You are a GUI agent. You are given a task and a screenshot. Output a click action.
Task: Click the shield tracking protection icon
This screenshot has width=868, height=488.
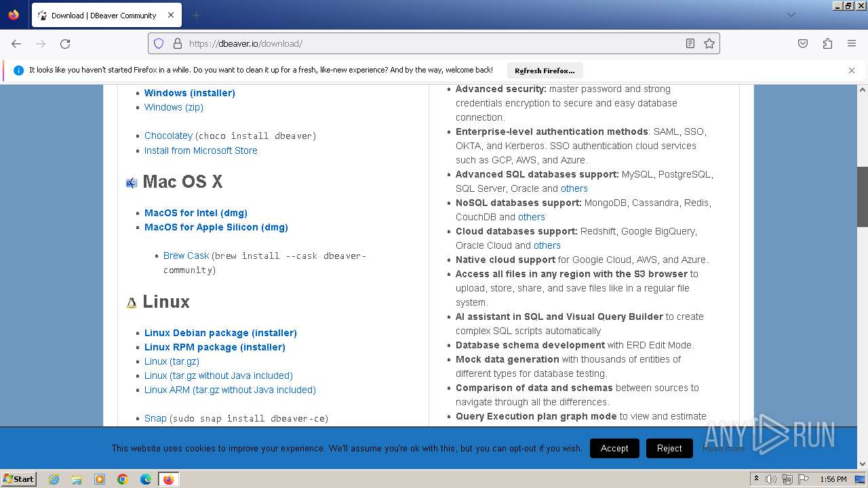coord(159,43)
